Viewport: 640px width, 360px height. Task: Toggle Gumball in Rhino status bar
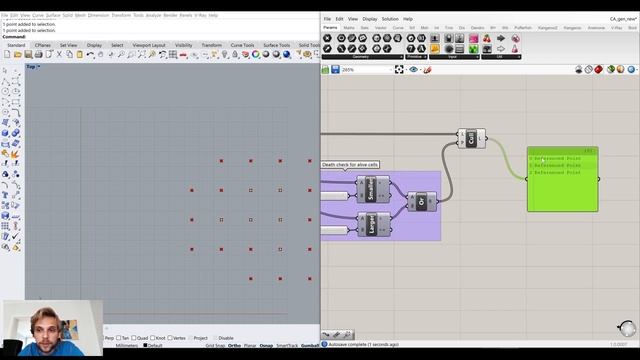point(310,345)
